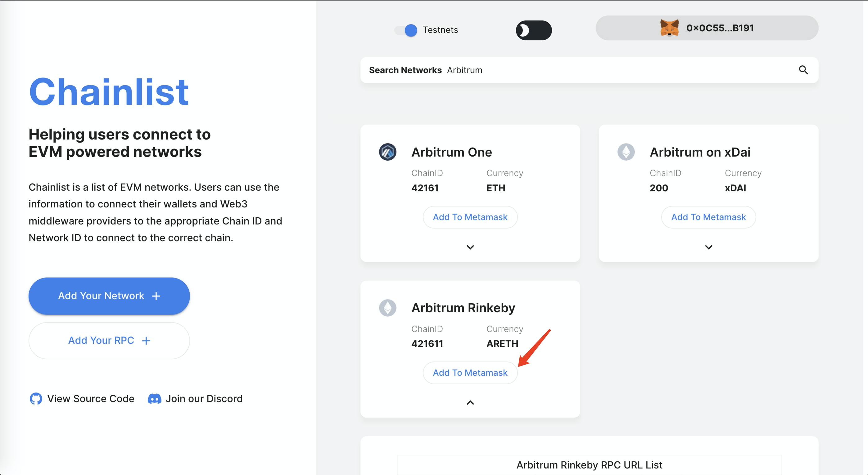Click the Arbitrum One logo icon
This screenshot has width=868, height=475.
[x=387, y=152]
